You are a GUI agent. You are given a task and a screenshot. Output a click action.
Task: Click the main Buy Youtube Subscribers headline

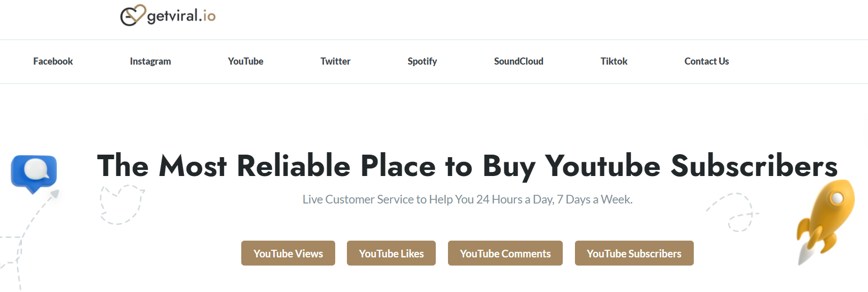pyautogui.click(x=467, y=166)
